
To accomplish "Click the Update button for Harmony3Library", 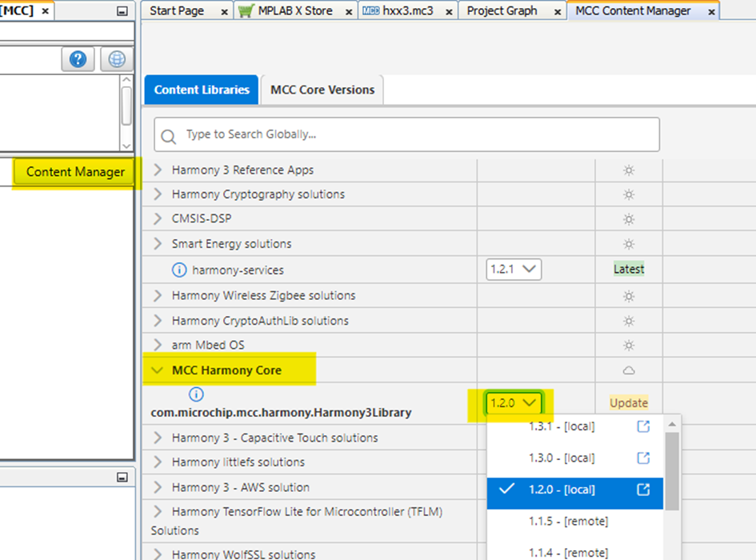I will pos(629,402).
